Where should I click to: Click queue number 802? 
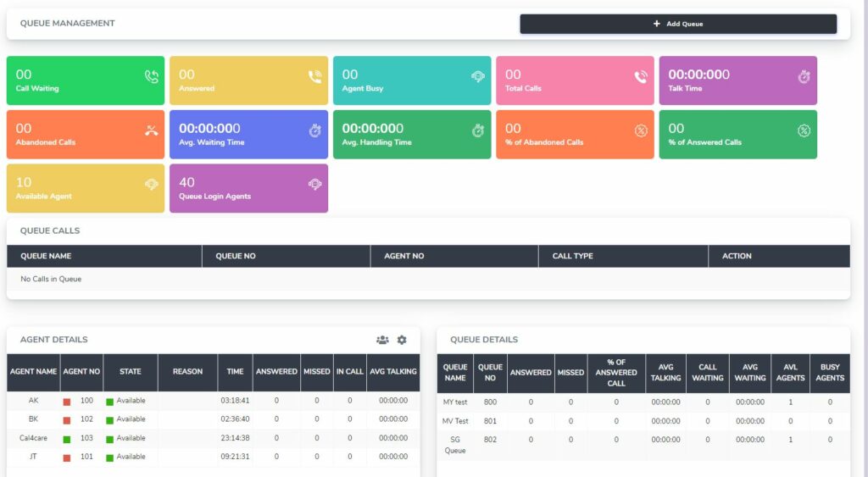(490, 440)
